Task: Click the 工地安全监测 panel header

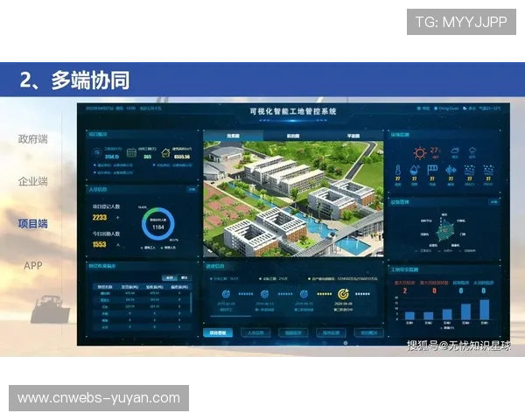Action: (x=404, y=269)
